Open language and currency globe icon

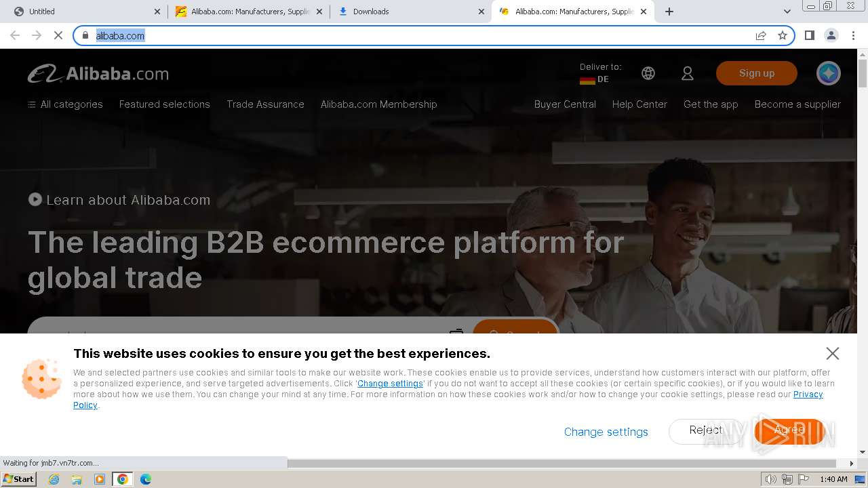(648, 73)
